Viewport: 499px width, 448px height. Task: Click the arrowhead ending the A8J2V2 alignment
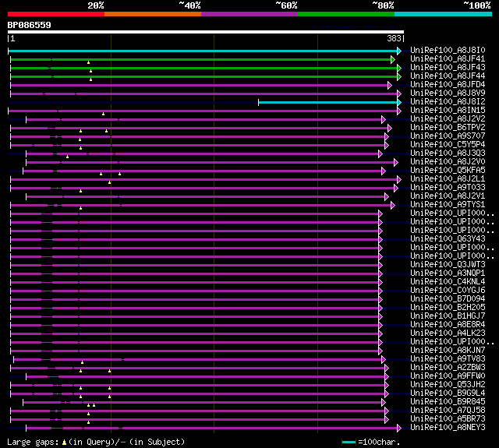(384, 119)
